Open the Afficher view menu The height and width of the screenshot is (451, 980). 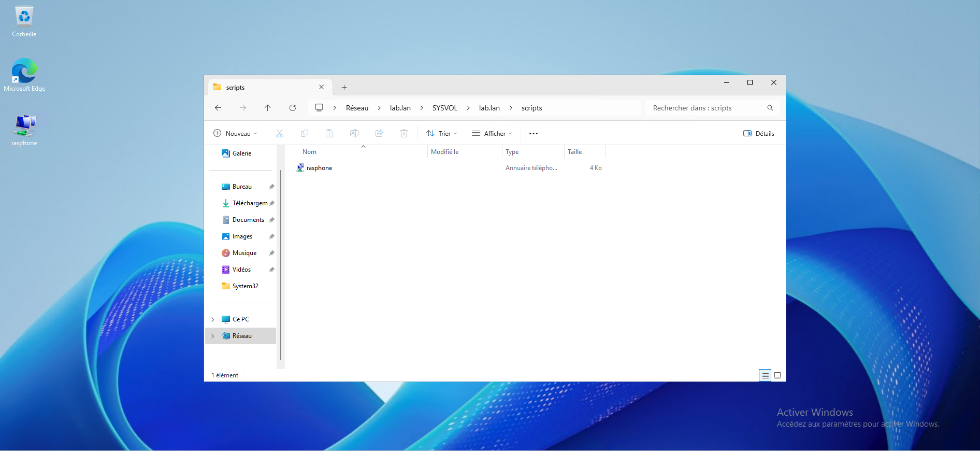point(492,134)
